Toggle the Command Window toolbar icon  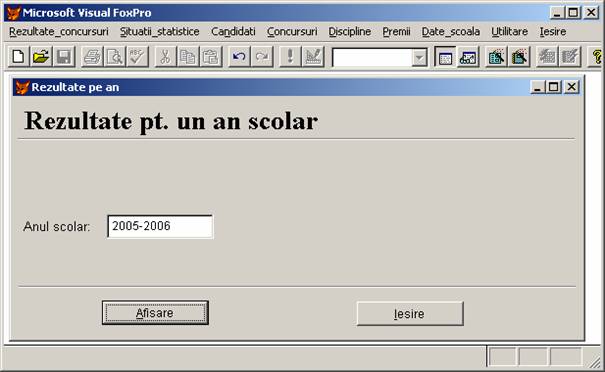445,57
